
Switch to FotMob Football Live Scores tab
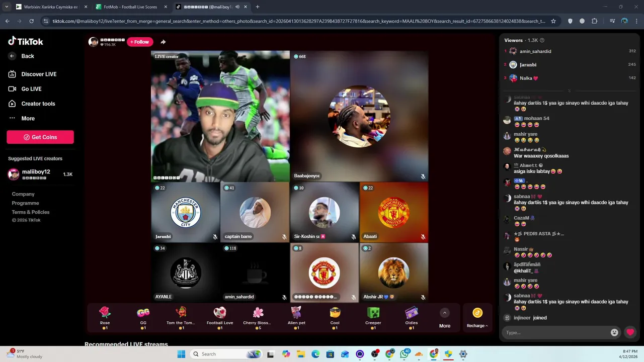(130, 7)
